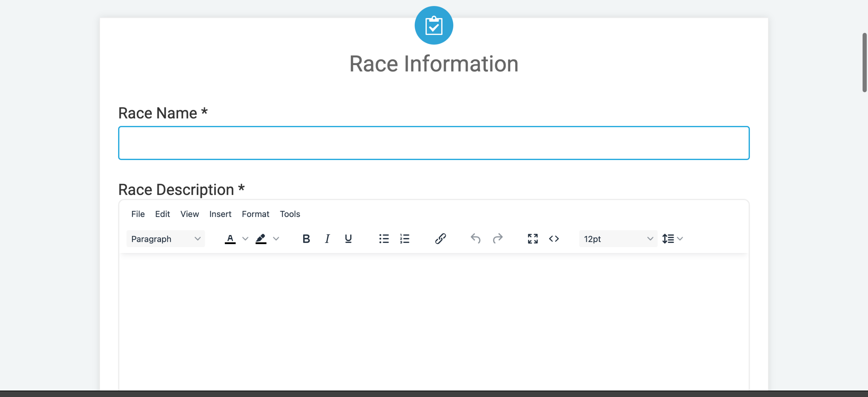
Task: Insert a bulleted list
Action: (x=384, y=239)
